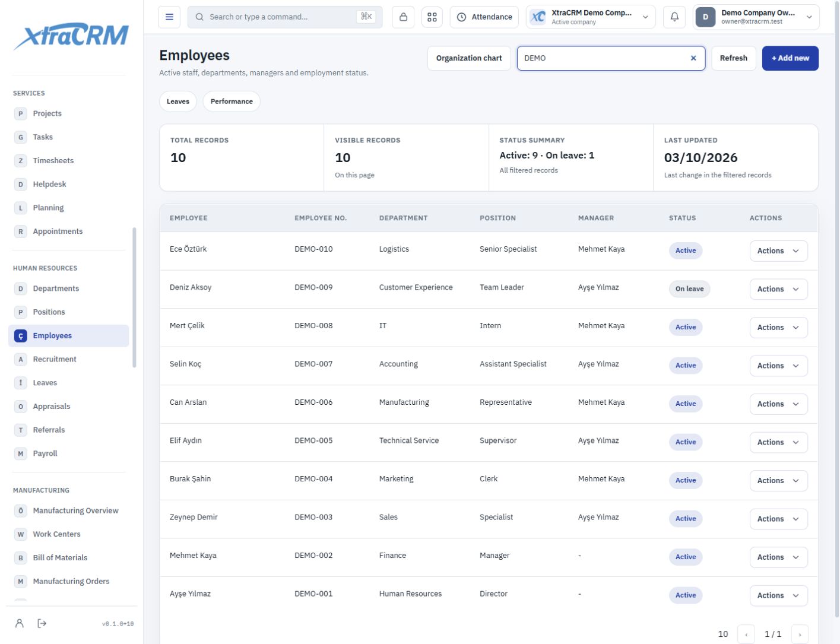Expand Actions menu for Mert Çelik
Screen dimensions: 840x644
778,328
